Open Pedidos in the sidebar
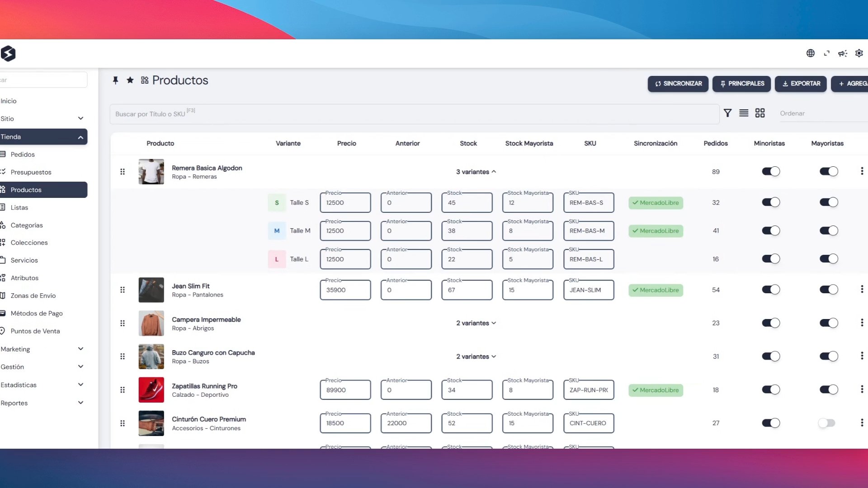Viewport: 868px width, 488px height. 23,155
